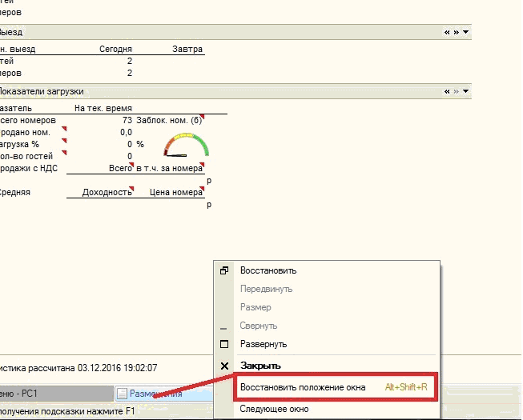The image size is (523, 420).
Task: Click the X icon beside Закрыть
Action: point(224,366)
